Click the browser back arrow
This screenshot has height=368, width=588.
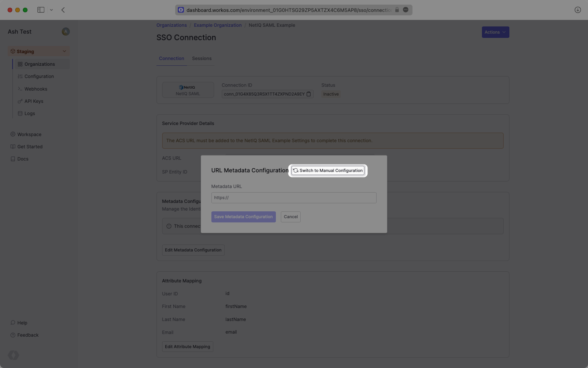coord(63,10)
